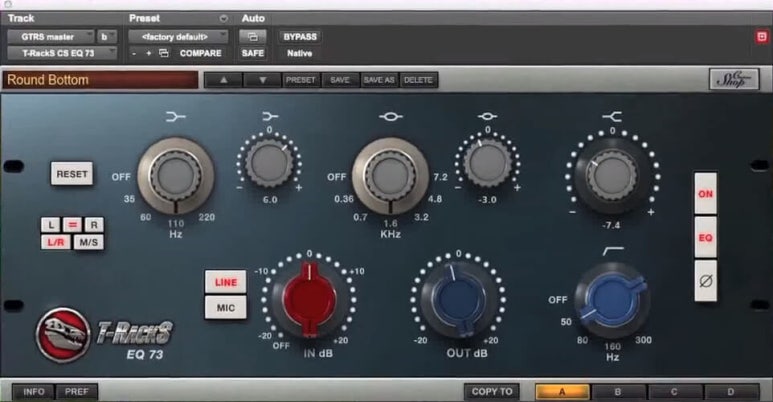Click the low shelf icon above 6.0 gain knob
The width and height of the screenshot is (773, 402).
click(x=270, y=116)
